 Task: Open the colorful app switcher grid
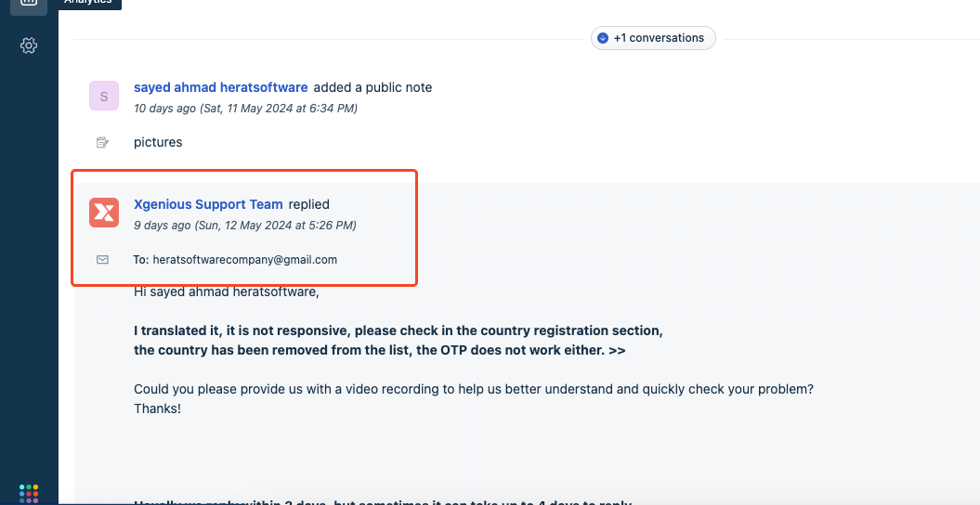29,493
